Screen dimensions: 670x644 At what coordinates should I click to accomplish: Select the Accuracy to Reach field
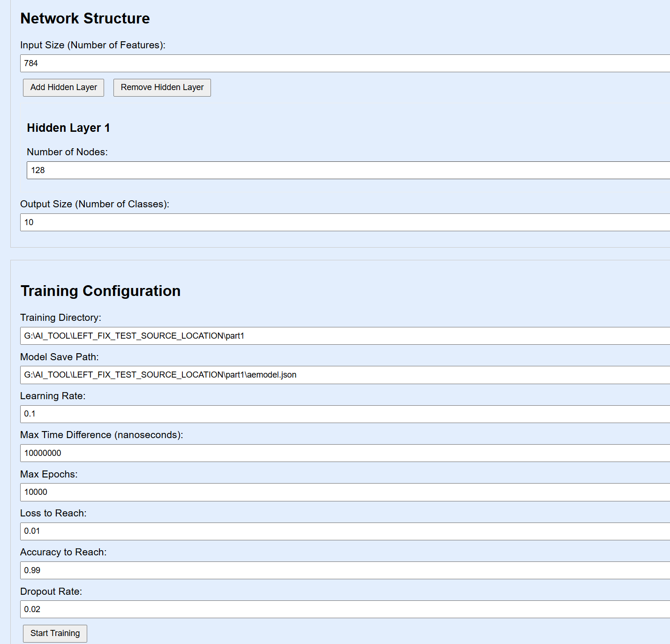(x=345, y=570)
